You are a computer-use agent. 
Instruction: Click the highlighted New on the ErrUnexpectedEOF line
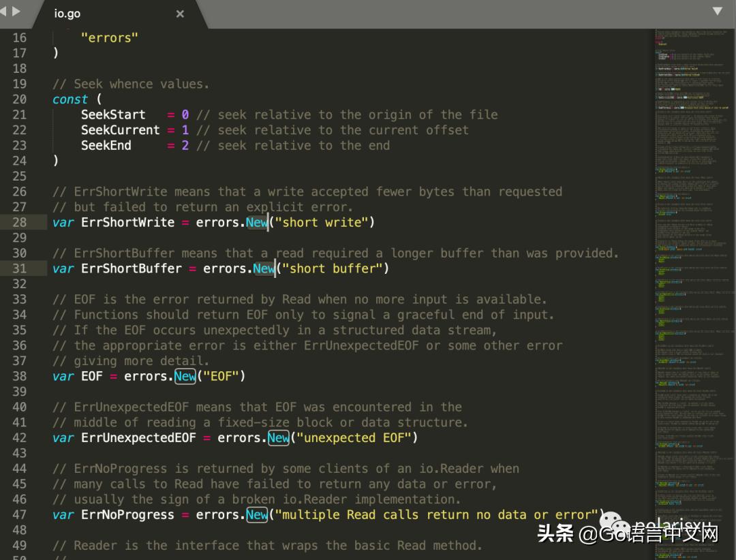[x=278, y=438]
